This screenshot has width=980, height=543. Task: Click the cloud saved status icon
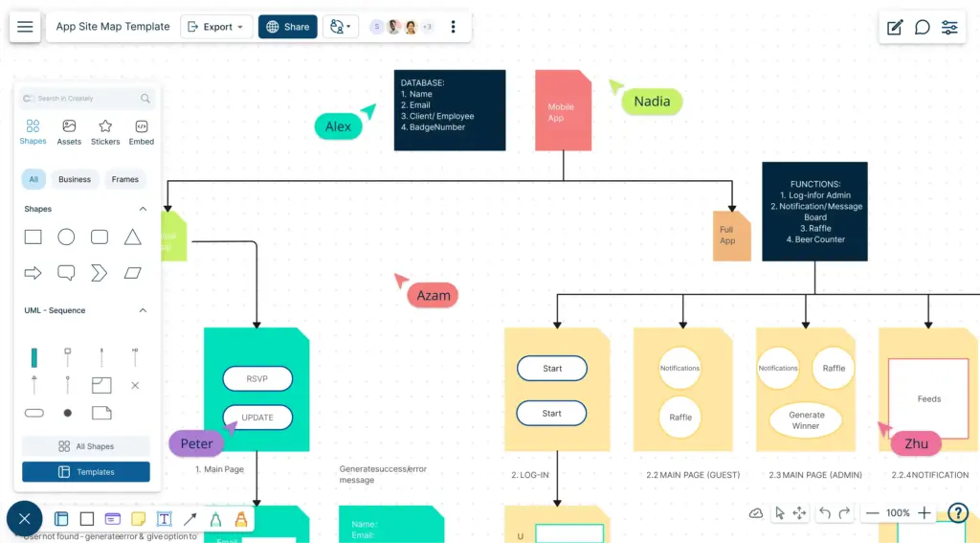pyautogui.click(x=756, y=513)
